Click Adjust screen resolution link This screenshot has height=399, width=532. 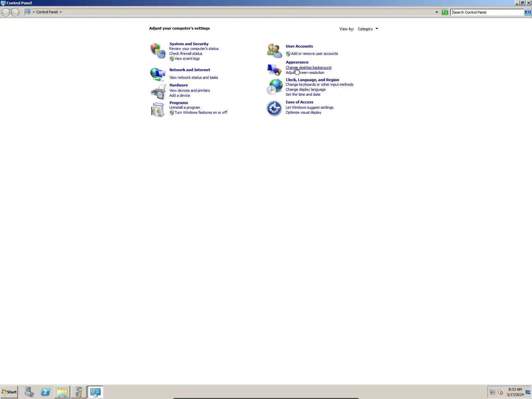305,72
